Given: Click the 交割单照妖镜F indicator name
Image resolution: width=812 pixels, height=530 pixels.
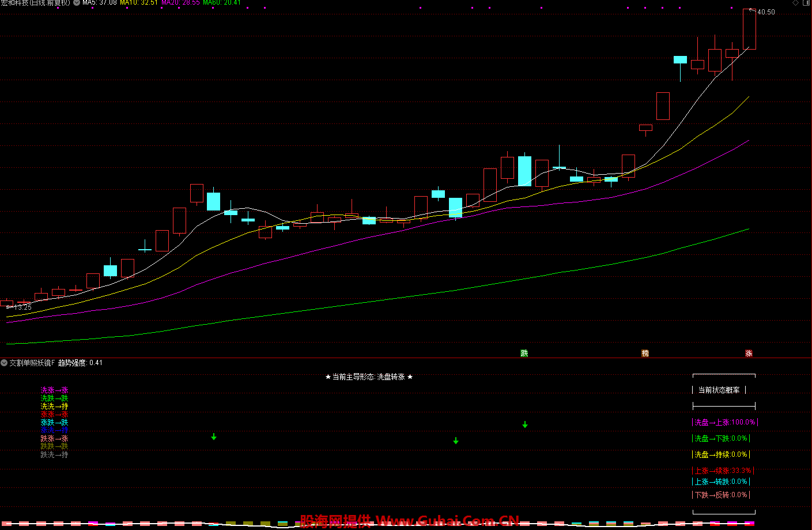Looking at the screenshot, I should pyautogui.click(x=32, y=363).
